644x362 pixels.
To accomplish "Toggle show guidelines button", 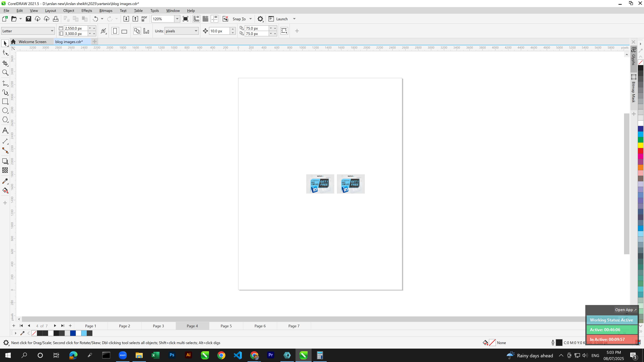I will click(214, 19).
